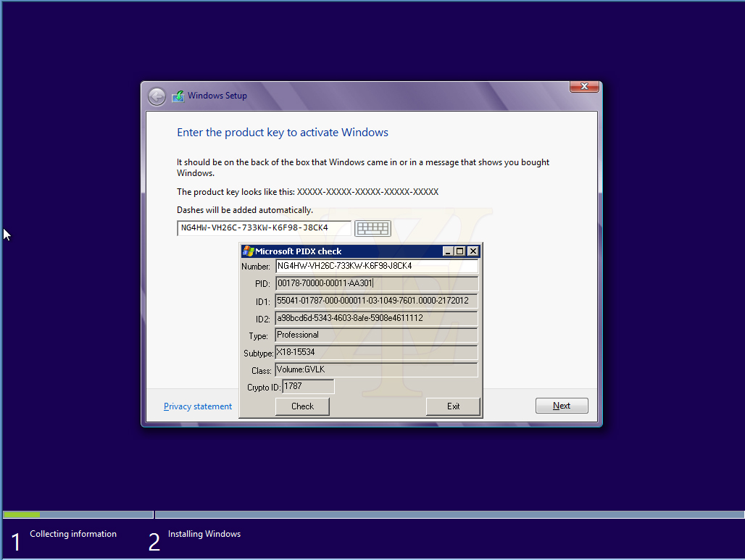Open the Privacy statement link
The width and height of the screenshot is (745, 560).
click(198, 406)
